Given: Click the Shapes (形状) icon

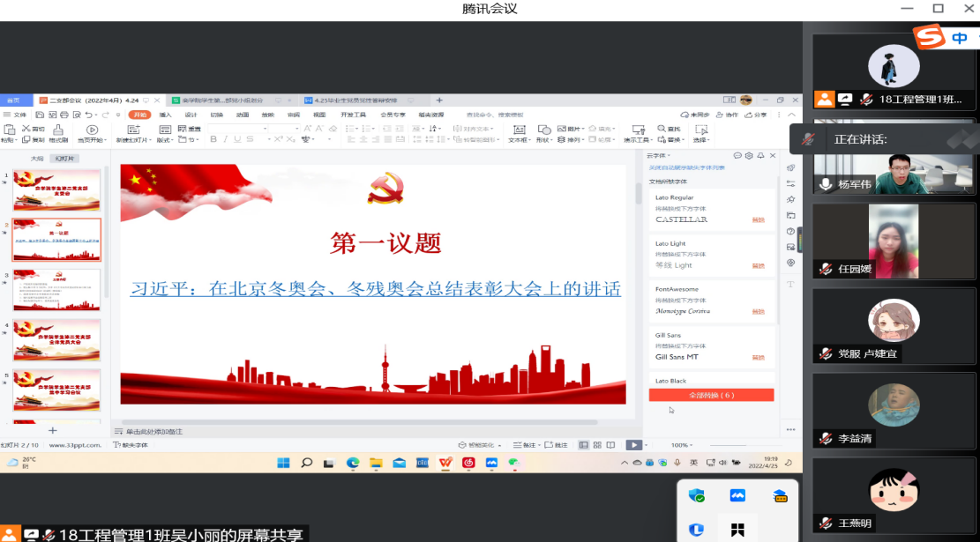Looking at the screenshot, I should [543, 130].
